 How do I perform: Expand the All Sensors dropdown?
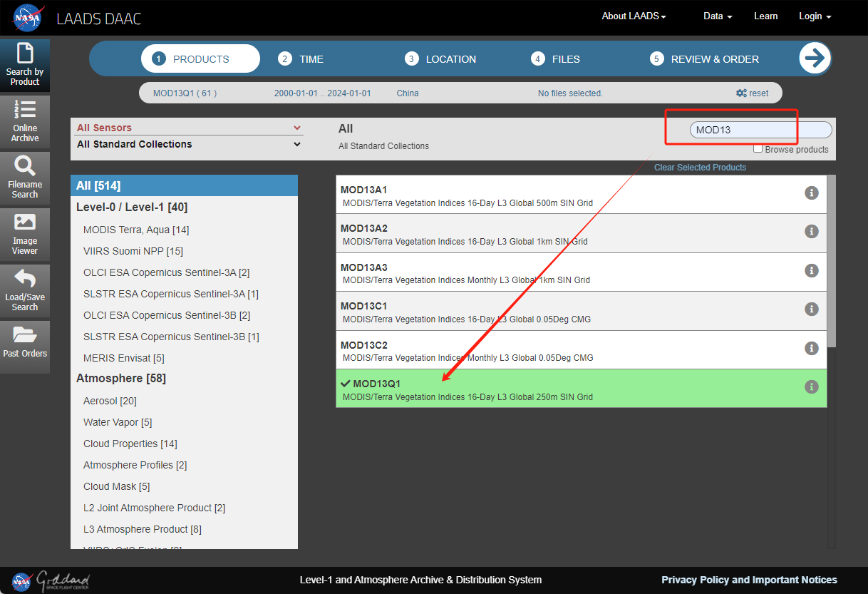(x=189, y=128)
